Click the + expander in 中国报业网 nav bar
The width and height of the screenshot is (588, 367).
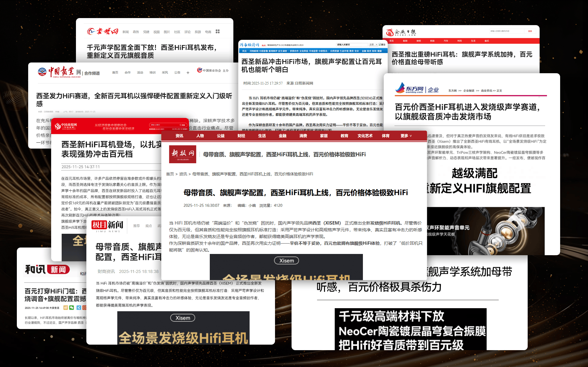(188, 73)
